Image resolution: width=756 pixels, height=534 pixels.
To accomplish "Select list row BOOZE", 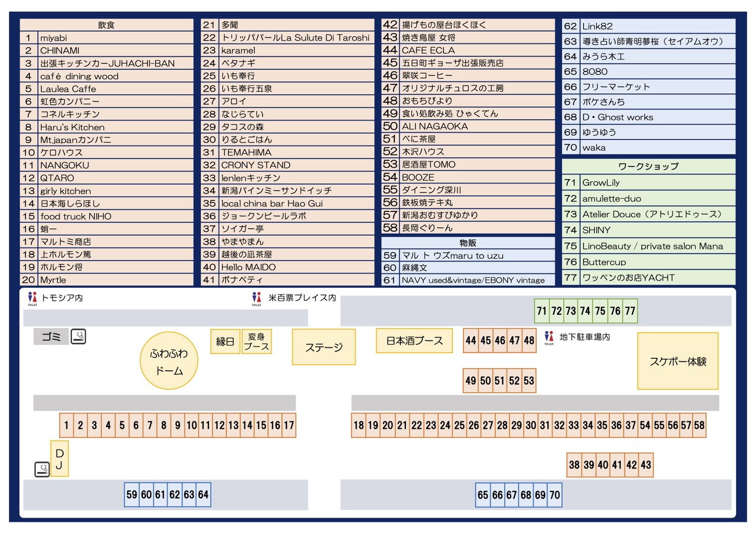I will [468, 177].
